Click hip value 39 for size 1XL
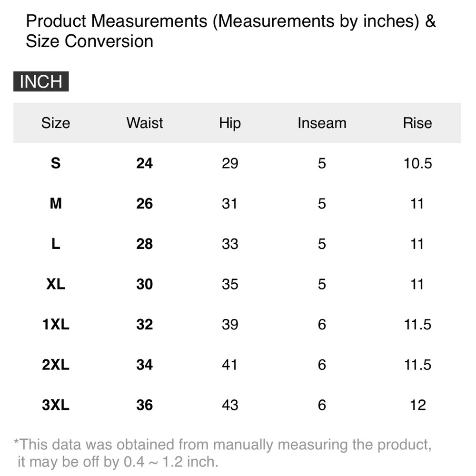This screenshot has width=476, height=476. 230,324
